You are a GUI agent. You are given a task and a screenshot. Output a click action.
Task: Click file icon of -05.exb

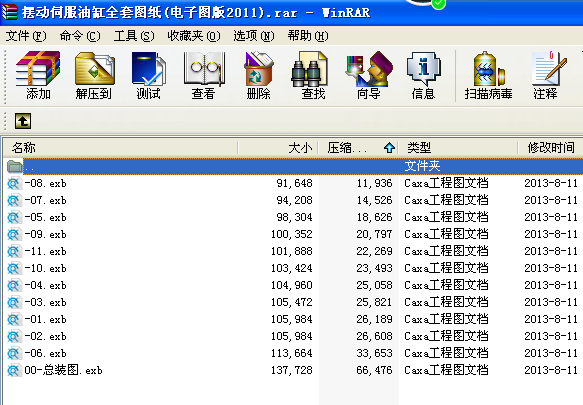tap(14, 217)
